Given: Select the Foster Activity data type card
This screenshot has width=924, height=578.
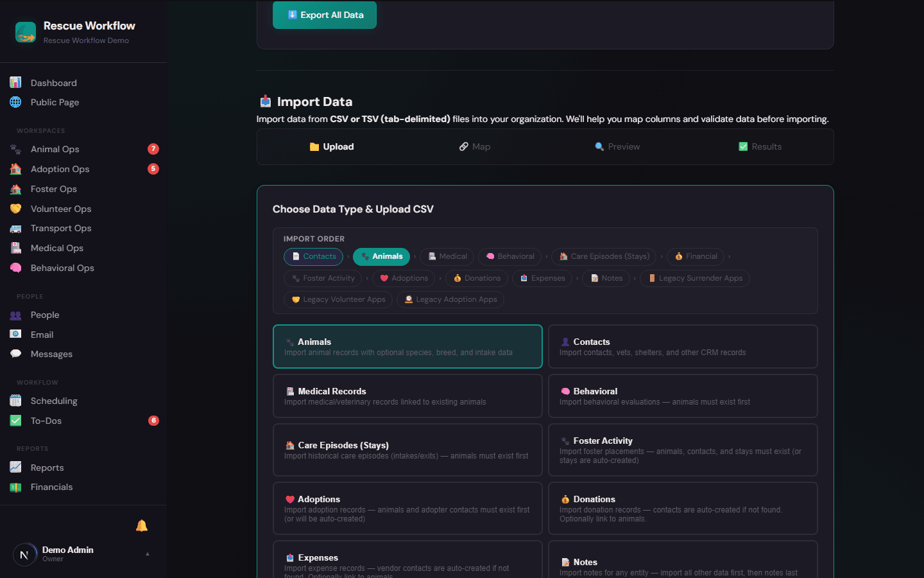Looking at the screenshot, I should point(683,450).
